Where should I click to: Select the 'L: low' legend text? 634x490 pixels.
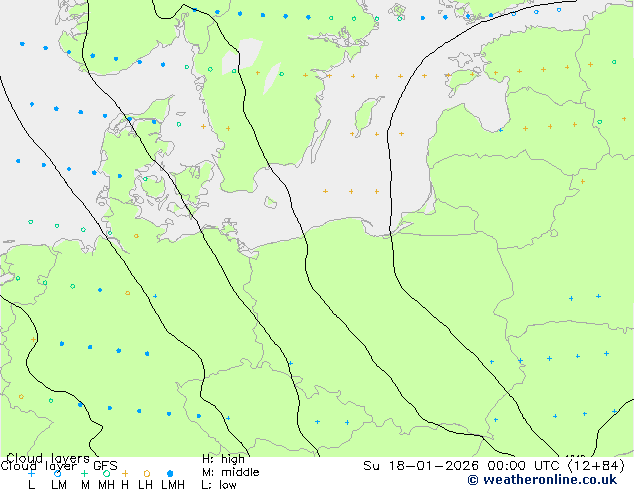point(219,485)
